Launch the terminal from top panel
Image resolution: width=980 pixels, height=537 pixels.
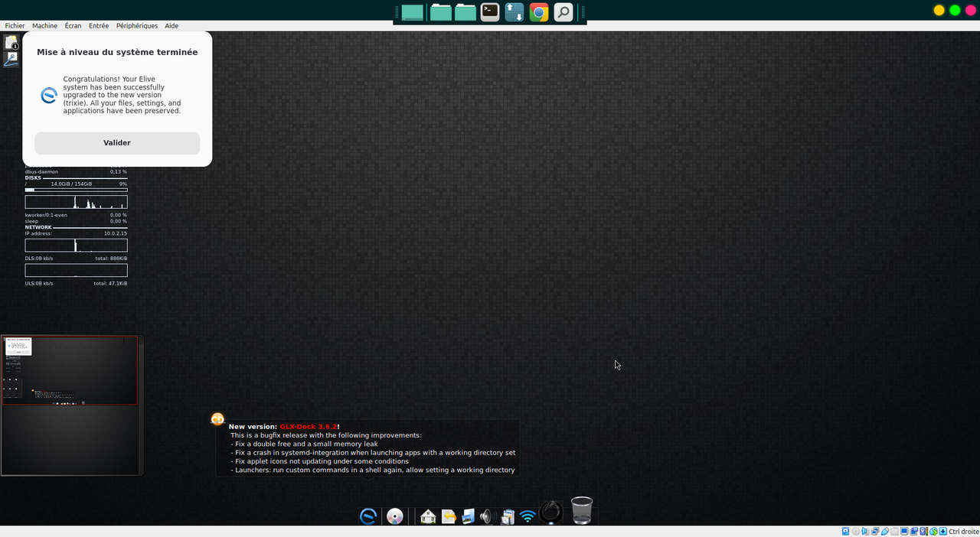coord(490,12)
